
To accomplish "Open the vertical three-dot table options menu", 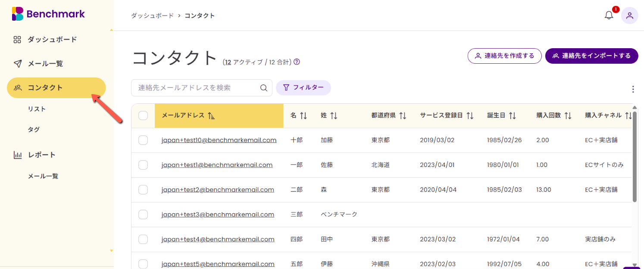I will click(633, 89).
